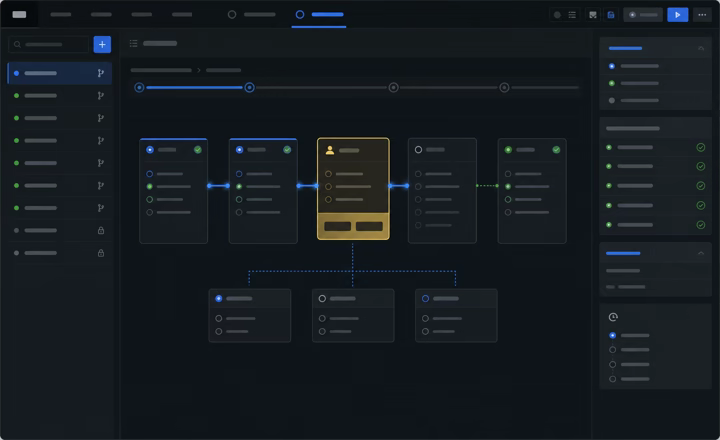720x440 pixels.
Task: Toggle the first green check circle in the checklist
Action: click(701, 147)
